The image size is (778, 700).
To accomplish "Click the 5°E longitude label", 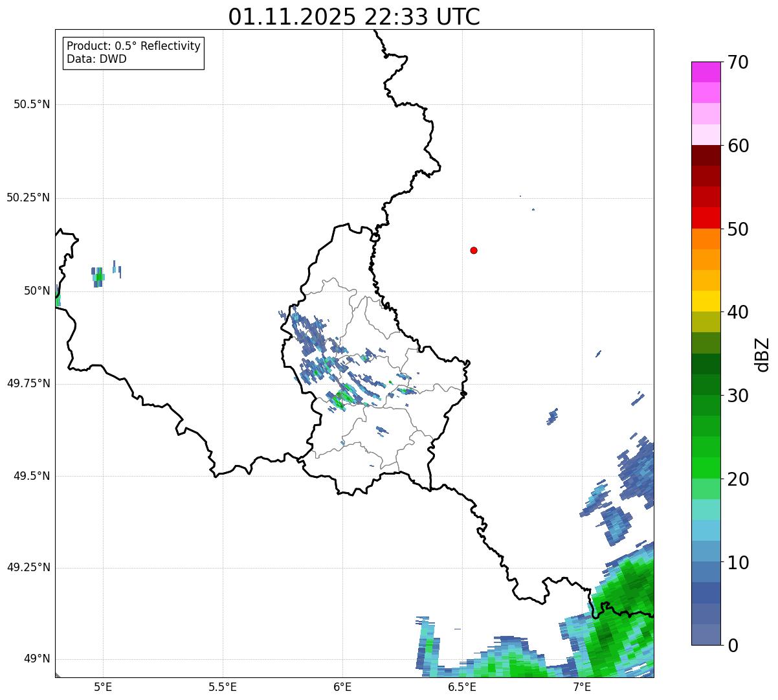I will pos(103,687).
